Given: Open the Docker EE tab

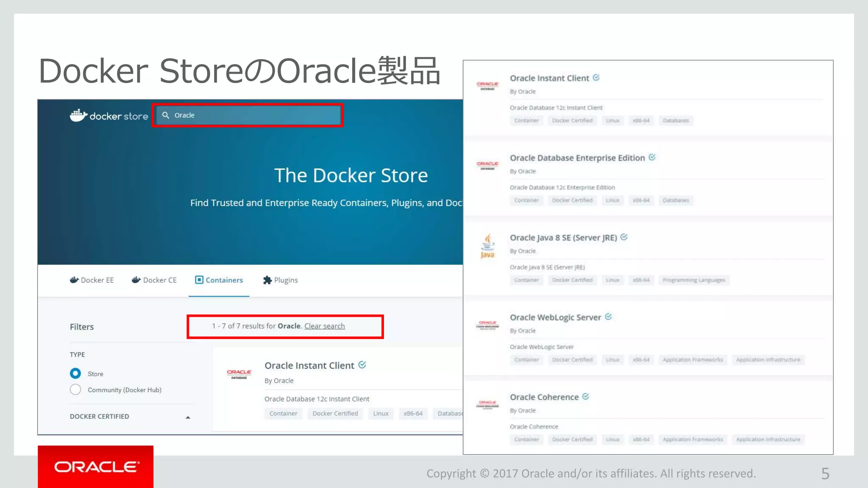Looking at the screenshot, I should click(92, 280).
